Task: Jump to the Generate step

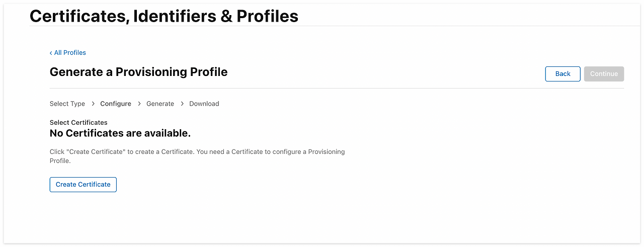Action: tap(160, 104)
